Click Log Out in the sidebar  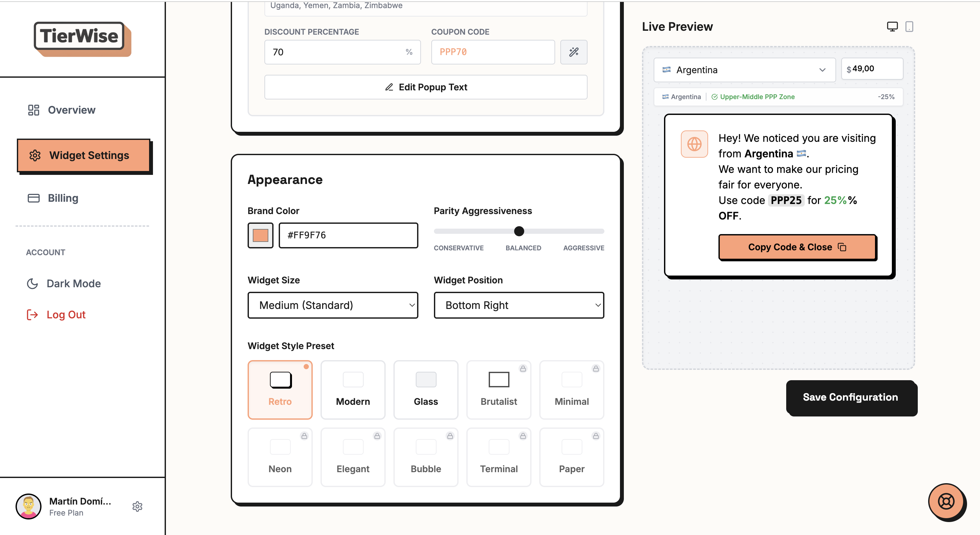point(66,314)
